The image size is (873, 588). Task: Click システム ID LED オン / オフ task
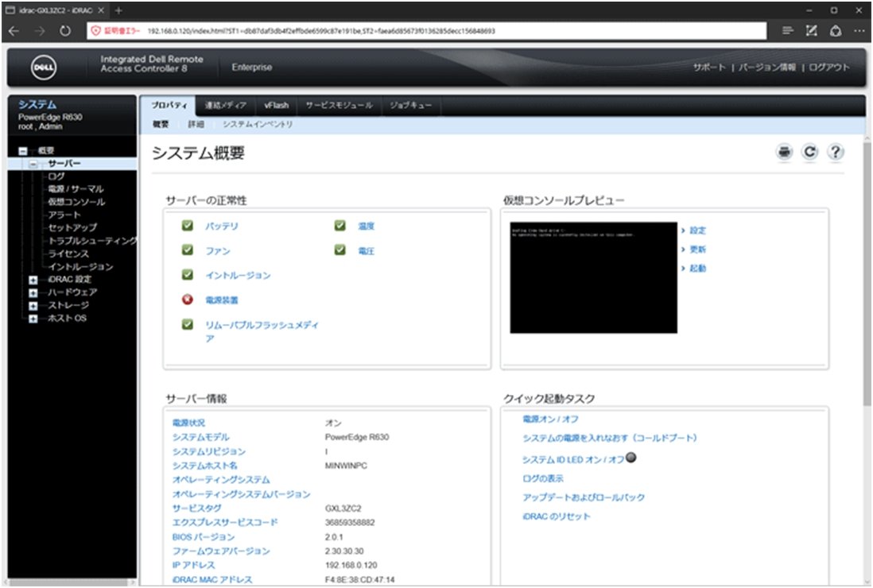tap(573, 459)
